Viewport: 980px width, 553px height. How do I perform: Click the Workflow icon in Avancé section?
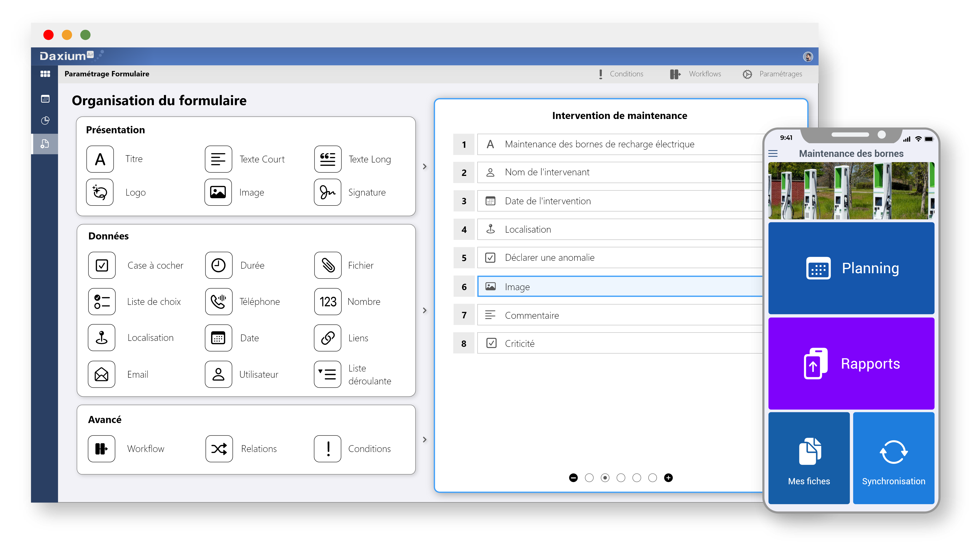(102, 448)
